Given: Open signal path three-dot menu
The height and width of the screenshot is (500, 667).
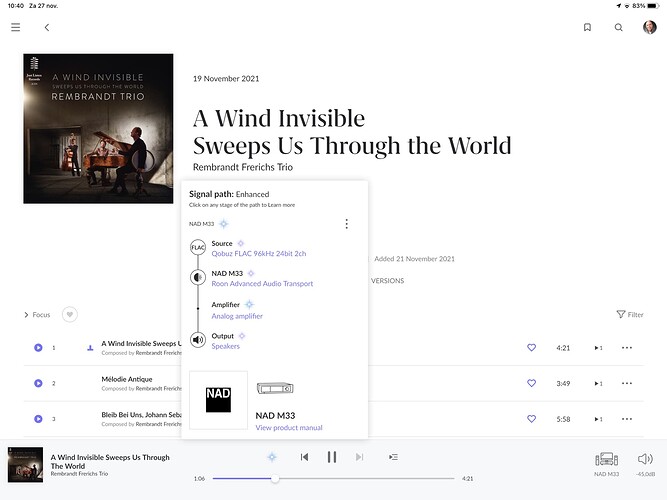Looking at the screenshot, I should 347,224.
